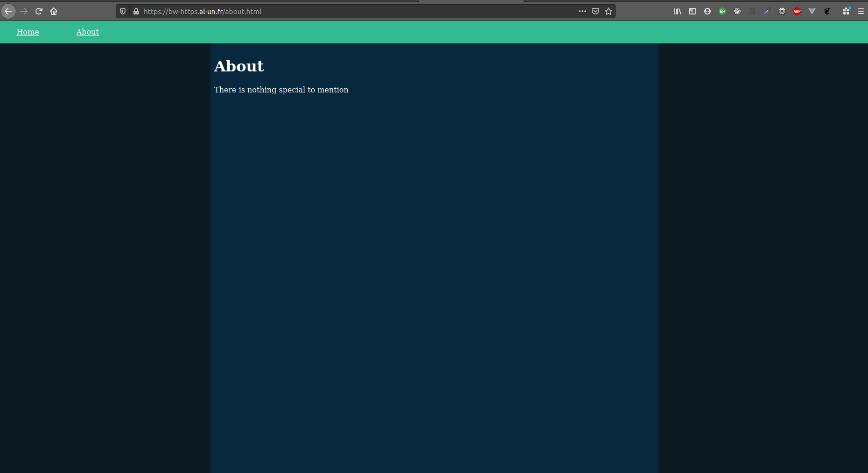Click the GNOME shell integration extension
The width and height of the screenshot is (868, 473).
click(x=827, y=11)
